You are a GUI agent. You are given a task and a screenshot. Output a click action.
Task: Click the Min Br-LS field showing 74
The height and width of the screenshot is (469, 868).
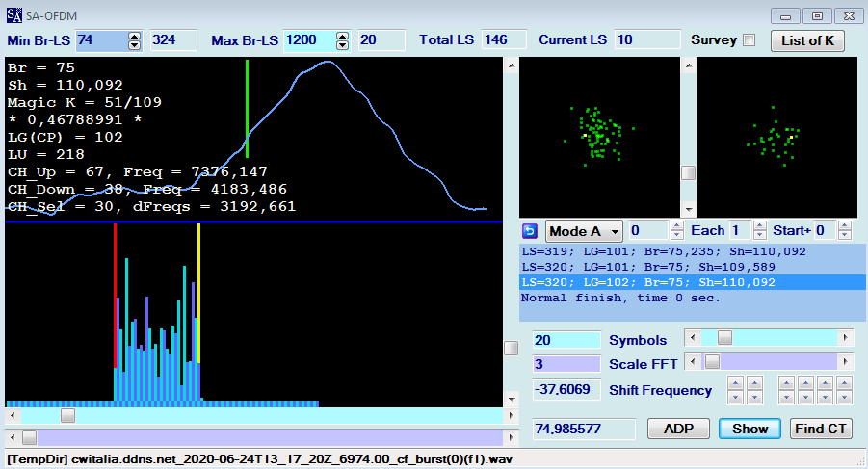click(x=102, y=40)
